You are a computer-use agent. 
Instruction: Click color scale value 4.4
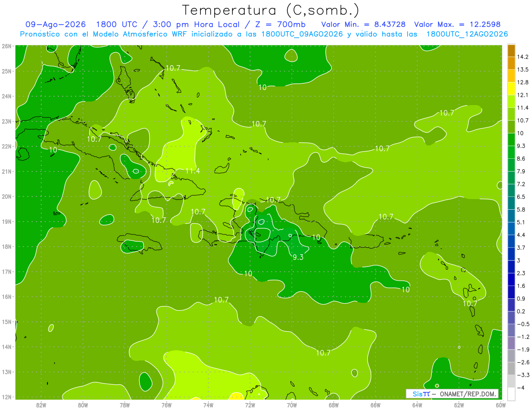(522, 235)
